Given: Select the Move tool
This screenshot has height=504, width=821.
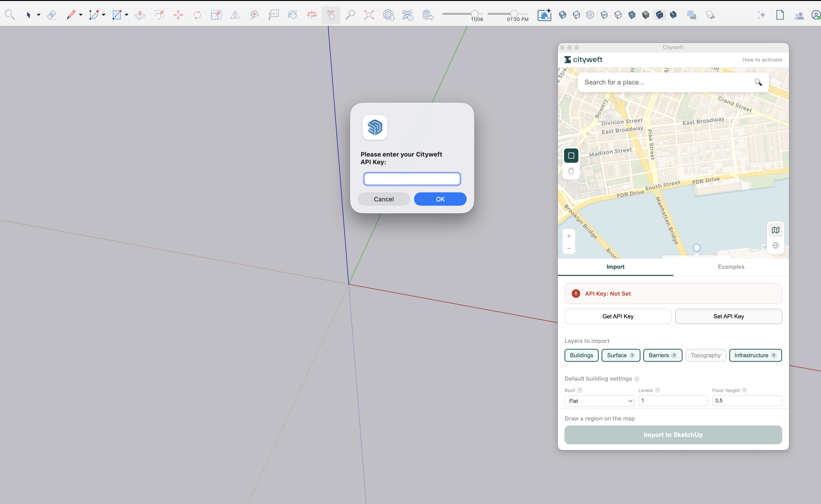Looking at the screenshot, I should pyautogui.click(x=178, y=15).
